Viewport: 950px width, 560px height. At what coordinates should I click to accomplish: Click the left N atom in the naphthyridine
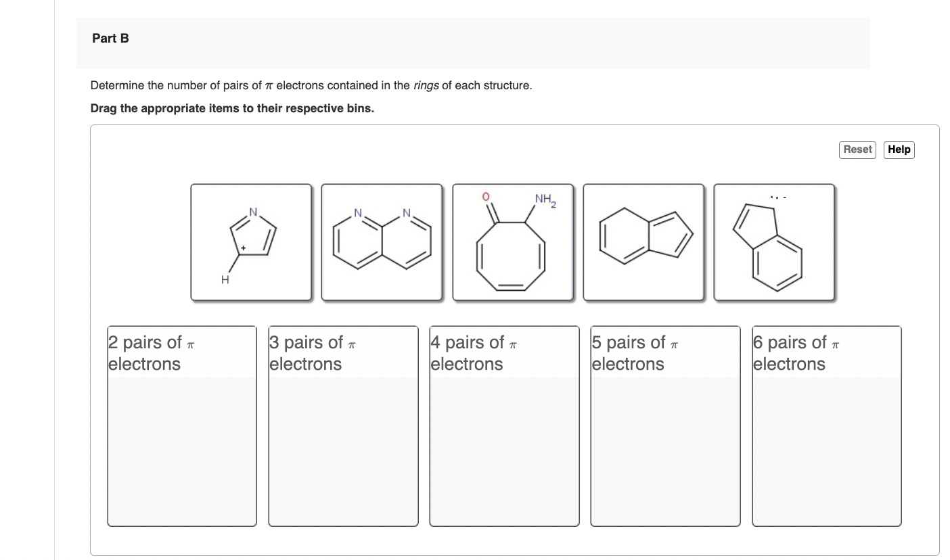point(358,214)
